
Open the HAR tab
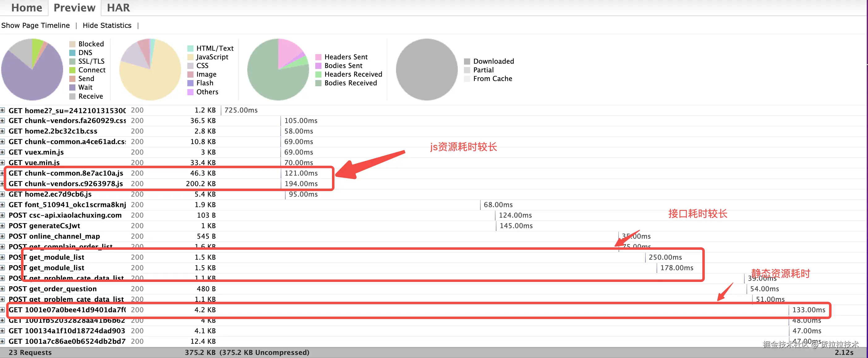118,7
